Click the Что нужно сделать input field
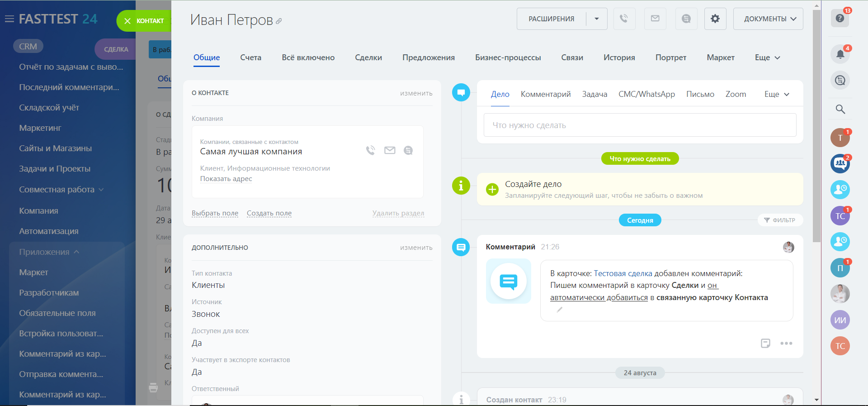The width and height of the screenshot is (868, 406). click(x=640, y=125)
